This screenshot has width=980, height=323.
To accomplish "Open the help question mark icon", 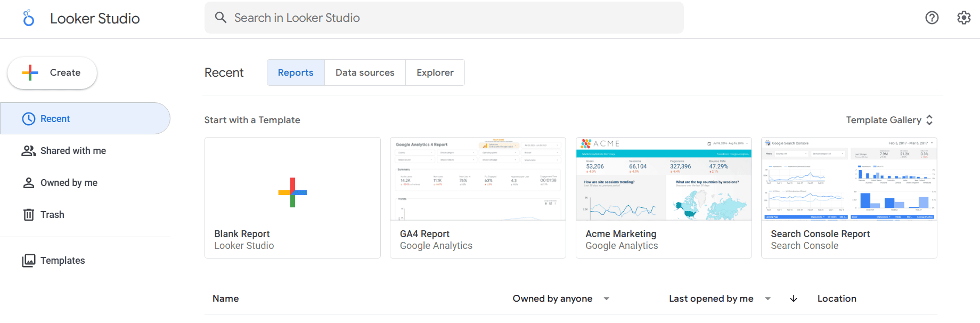I will click(x=932, y=18).
